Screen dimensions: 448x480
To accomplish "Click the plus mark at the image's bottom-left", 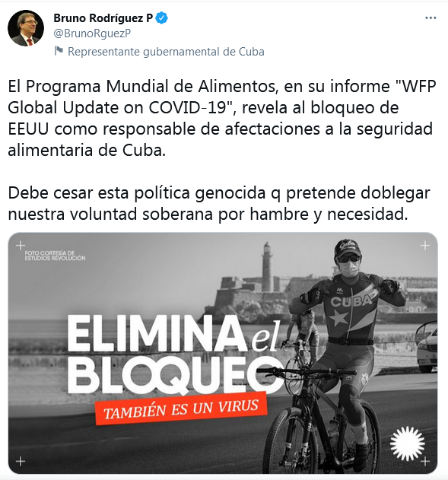I will pos(21,461).
